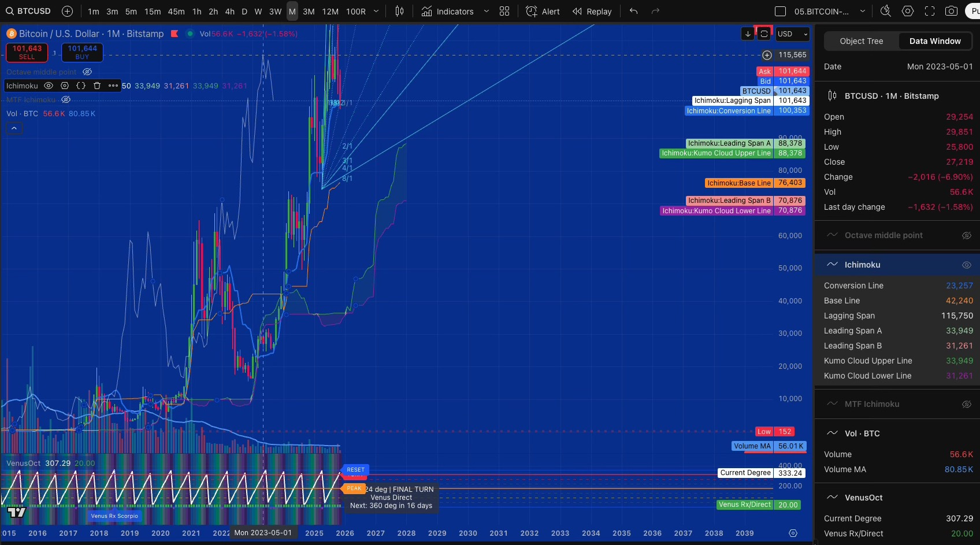Open Ichimoku indicator settings
The height and width of the screenshot is (545, 980).
click(65, 86)
